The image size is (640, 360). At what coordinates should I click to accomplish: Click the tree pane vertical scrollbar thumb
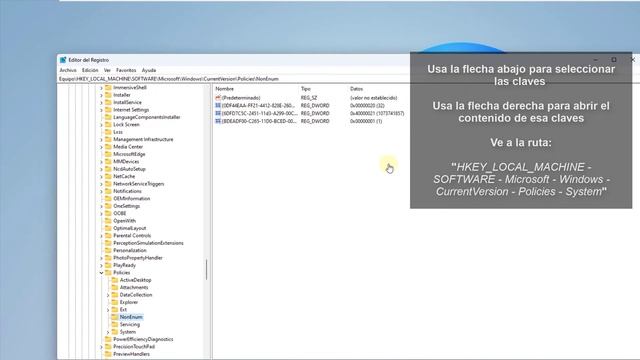coord(207,269)
